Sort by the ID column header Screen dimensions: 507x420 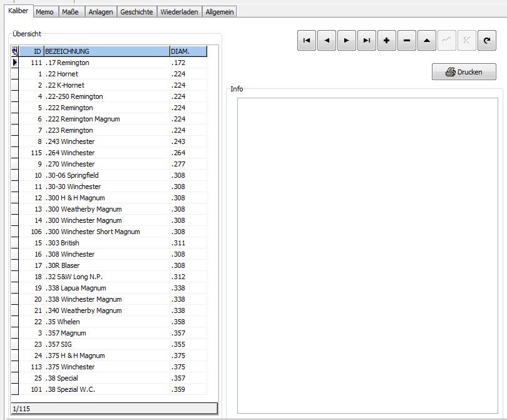tap(32, 51)
